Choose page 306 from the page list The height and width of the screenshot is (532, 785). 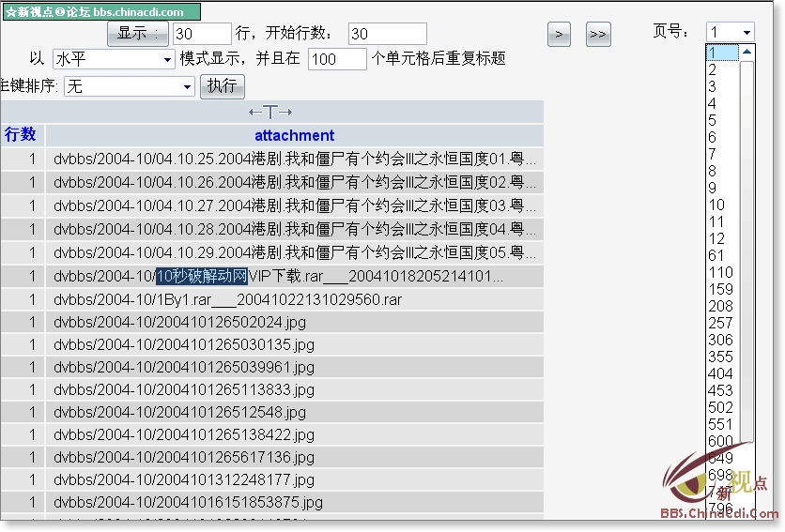(x=720, y=340)
